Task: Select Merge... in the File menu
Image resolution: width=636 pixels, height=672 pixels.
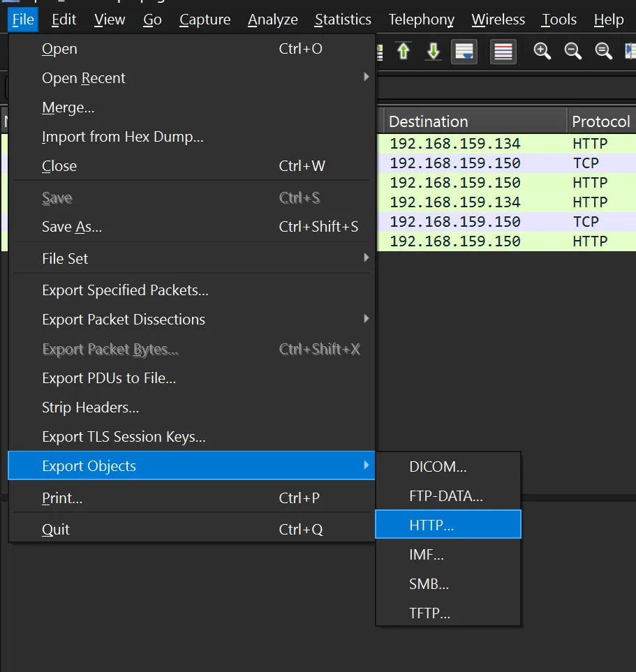Action: pyautogui.click(x=191, y=107)
